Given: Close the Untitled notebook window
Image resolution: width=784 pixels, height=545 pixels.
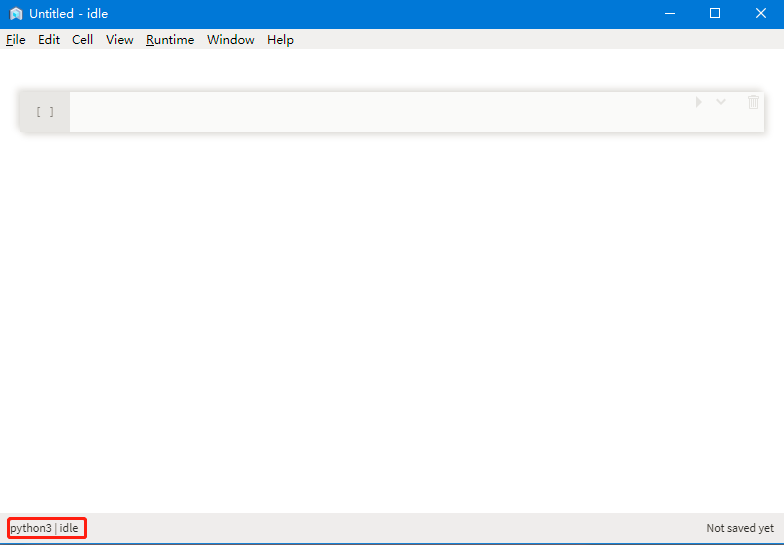Looking at the screenshot, I should [x=760, y=14].
